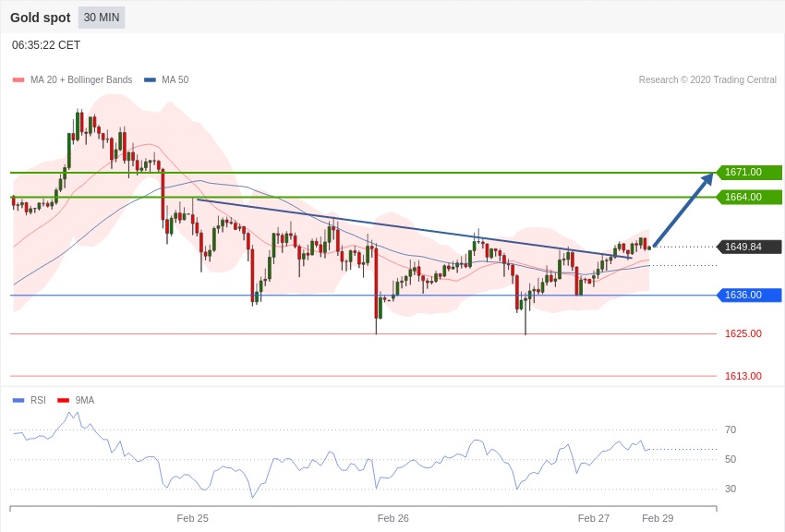
Task: Toggle the MA 20 + Bollinger Bands legend
Action: [x=80, y=80]
